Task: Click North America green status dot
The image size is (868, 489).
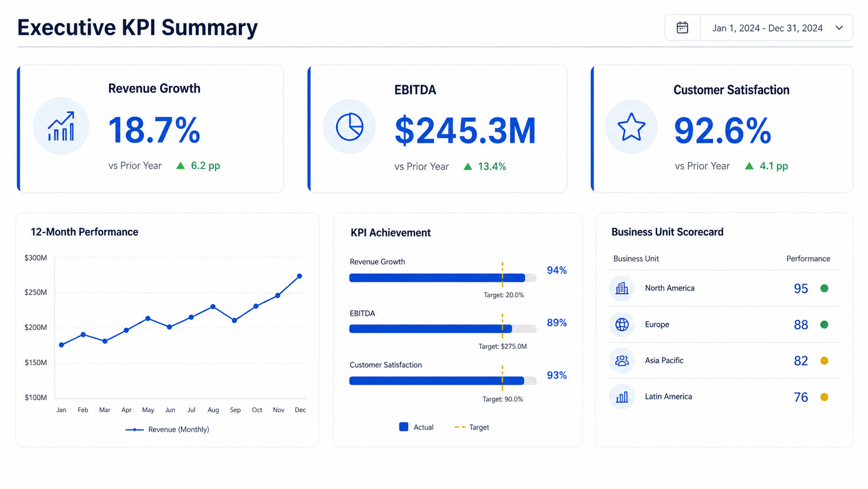Action: click(x=824, y=288)
